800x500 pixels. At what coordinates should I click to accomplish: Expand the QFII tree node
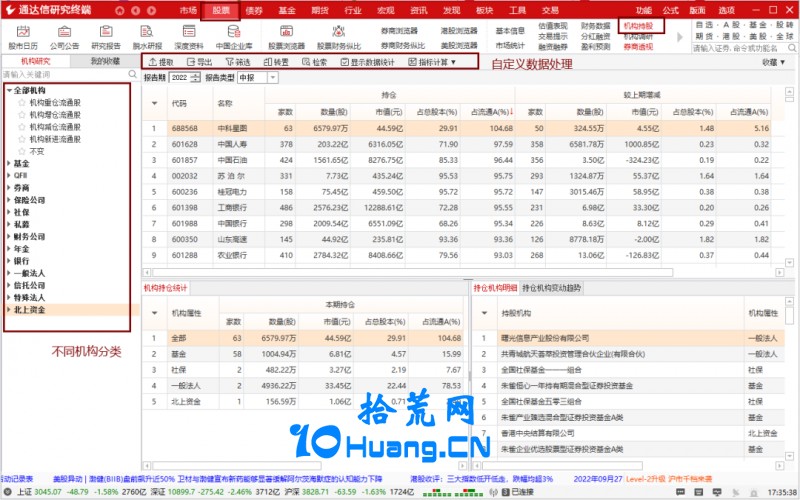[9, 176]
